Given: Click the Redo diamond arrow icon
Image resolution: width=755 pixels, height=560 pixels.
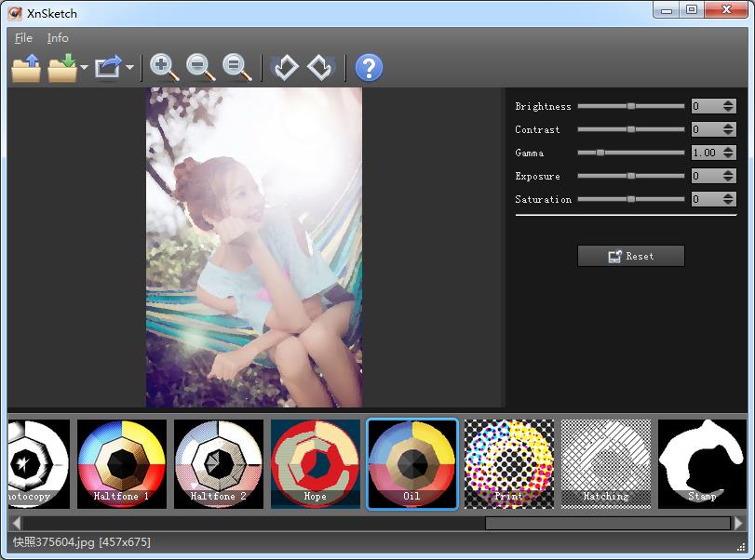Looking at the screenshot, I should click(319, 67).
